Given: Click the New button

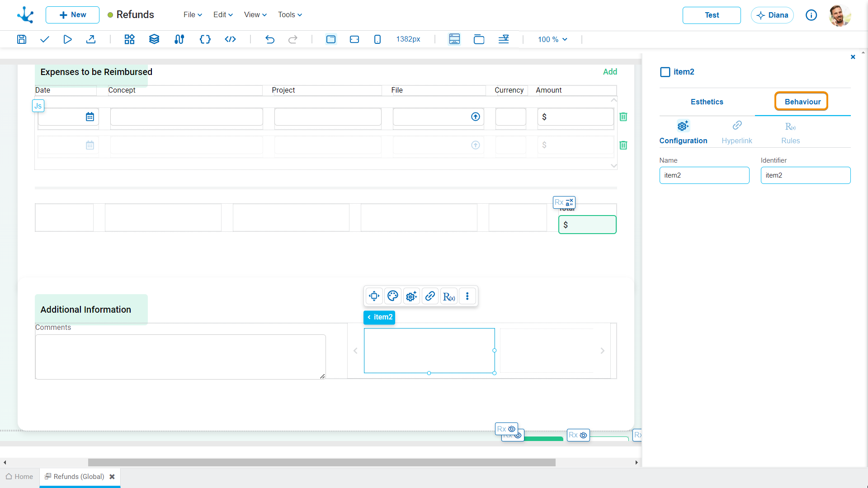Looking at the screenshot, I should (72, 15).
